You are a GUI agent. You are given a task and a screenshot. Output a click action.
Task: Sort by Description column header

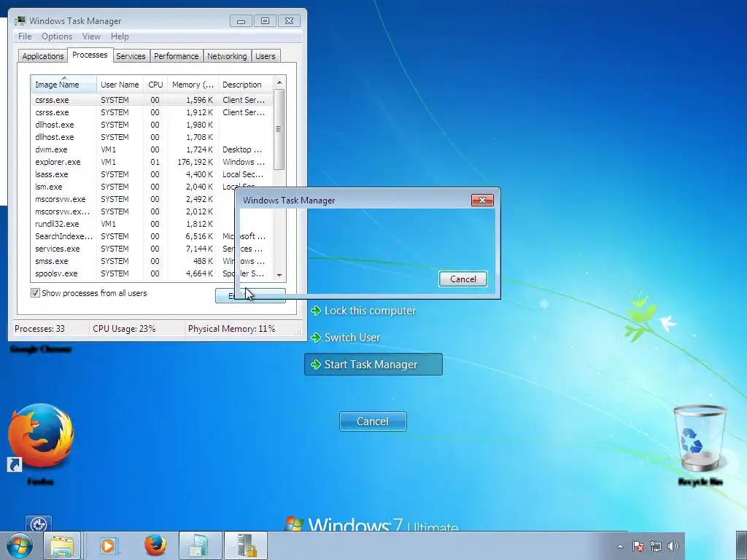pyautogui.click(x=245, y=85)
